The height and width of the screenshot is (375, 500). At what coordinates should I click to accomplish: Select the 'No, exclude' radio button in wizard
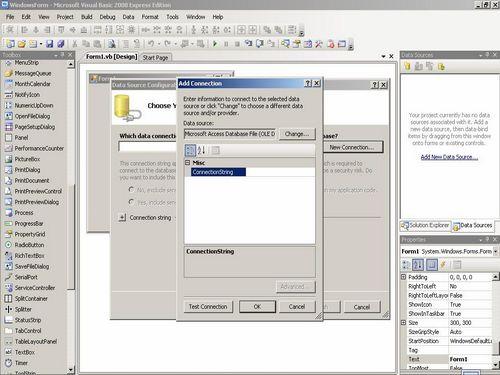(131, 190)
